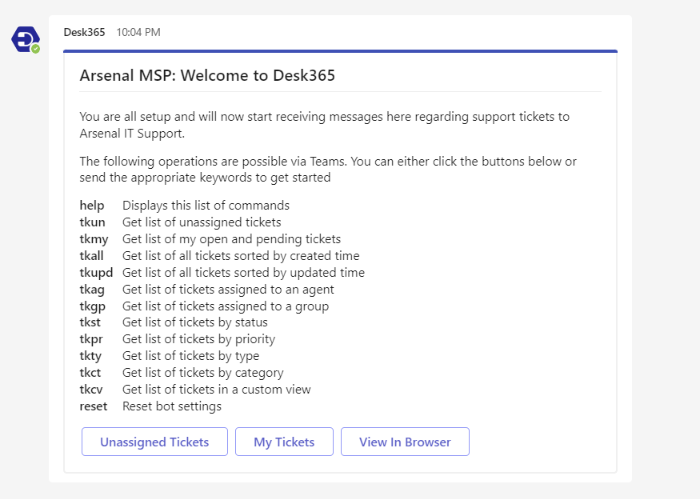Click the 'tkpr' command keyword

(x=91, y=339)
